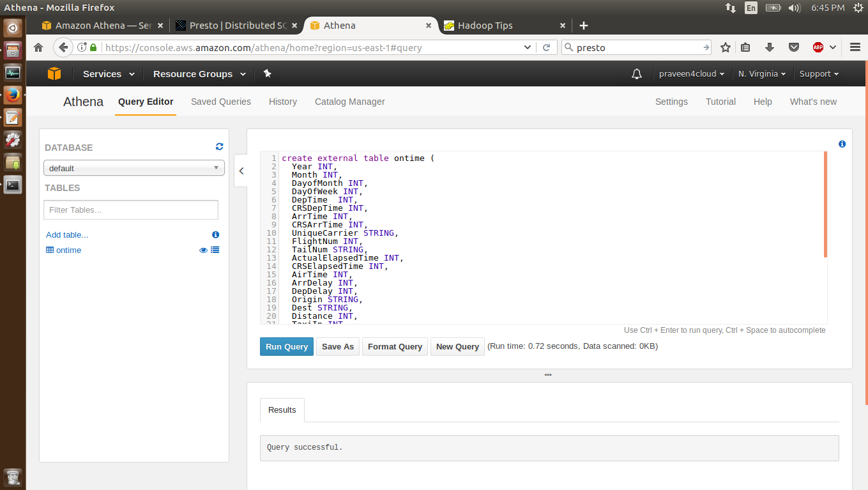This screenshot has height=490, width=868.
Task: Show site identity padlock information
Action: coord(93,47)
